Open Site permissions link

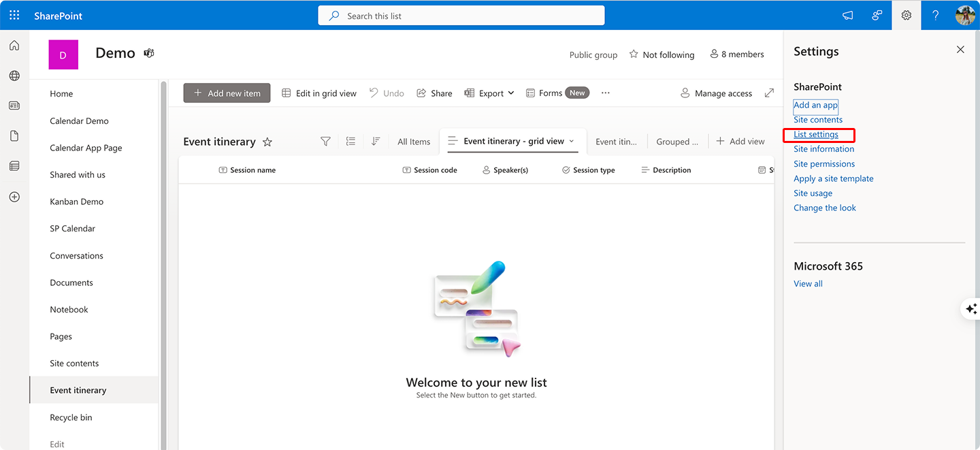click(824, 164)
